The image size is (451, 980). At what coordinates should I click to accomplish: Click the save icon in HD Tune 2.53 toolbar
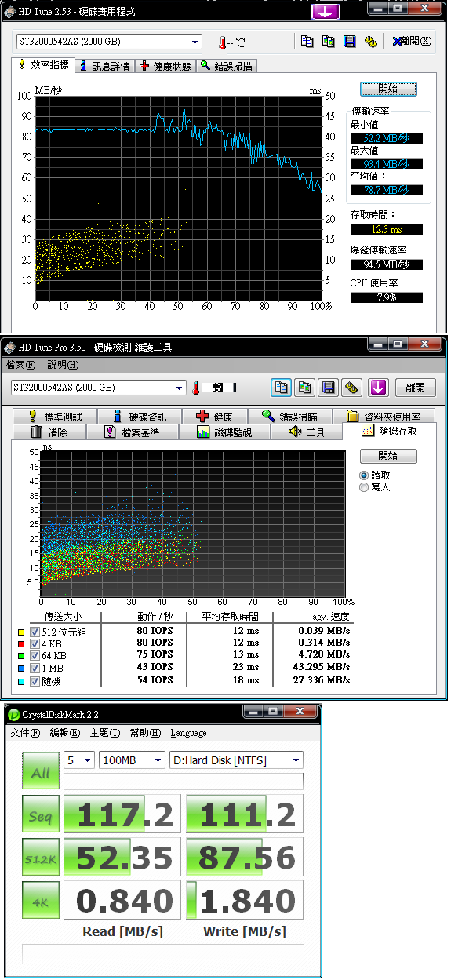(x=349, y=42)
